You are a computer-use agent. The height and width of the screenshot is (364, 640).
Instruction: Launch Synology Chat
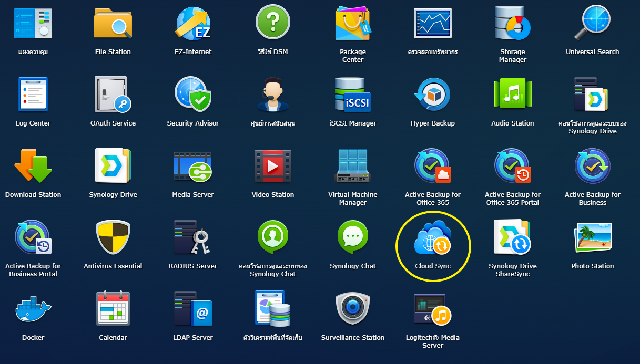tap(353, 236)
